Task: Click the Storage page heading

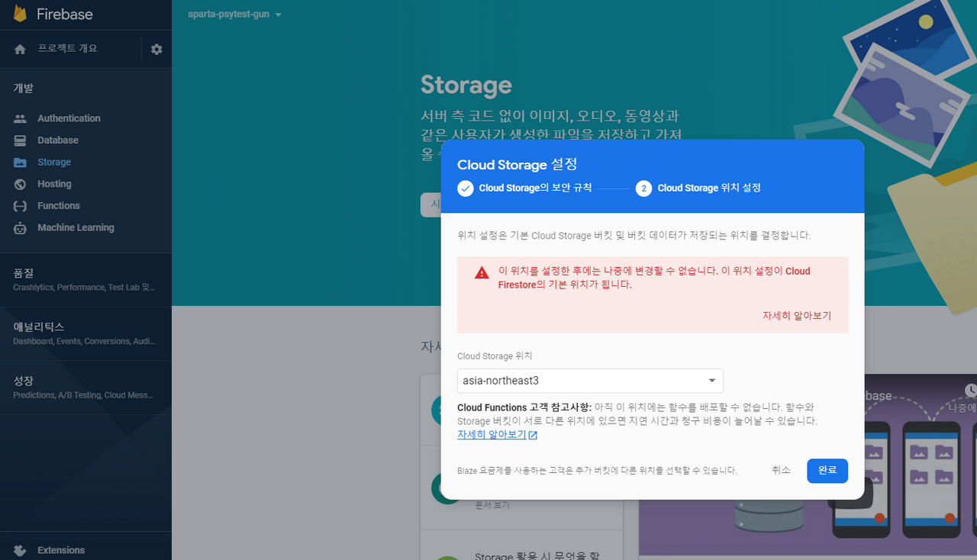Action: pyautogui.click(x=466, y=85)
